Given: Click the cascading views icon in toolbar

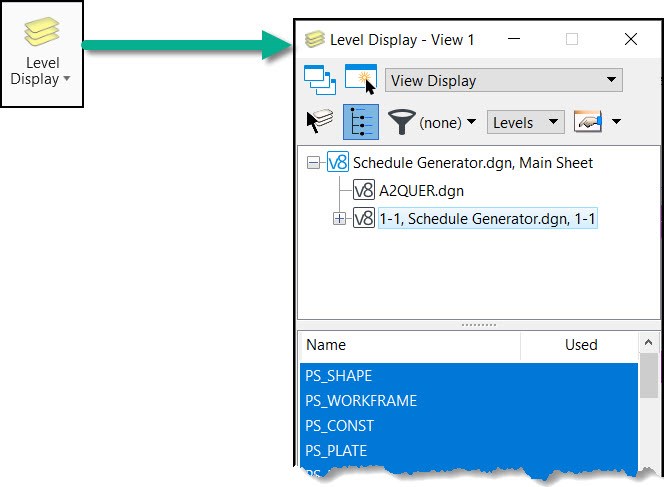Looking at the screenshot, I should pyautogui.click(x=320, y=80).
